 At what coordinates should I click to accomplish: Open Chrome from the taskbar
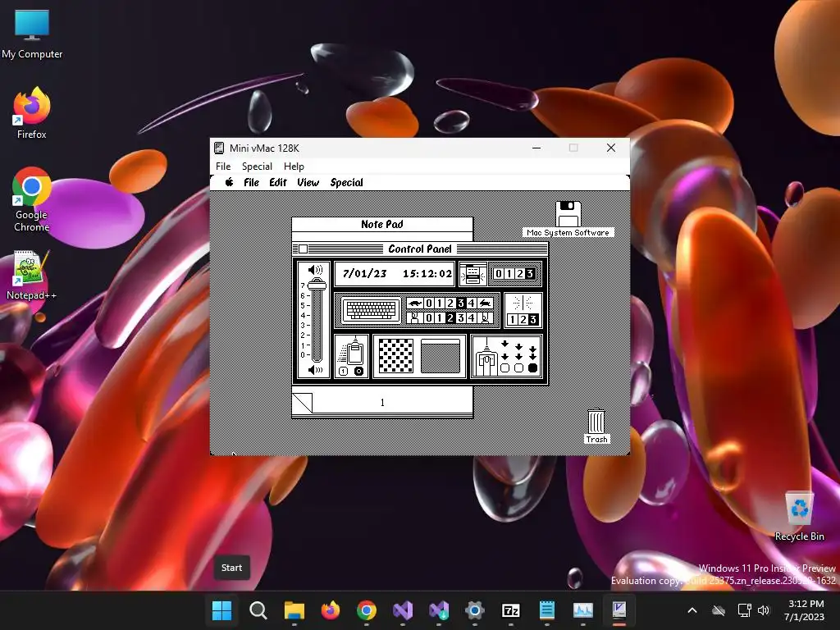[x=367, y=610]
